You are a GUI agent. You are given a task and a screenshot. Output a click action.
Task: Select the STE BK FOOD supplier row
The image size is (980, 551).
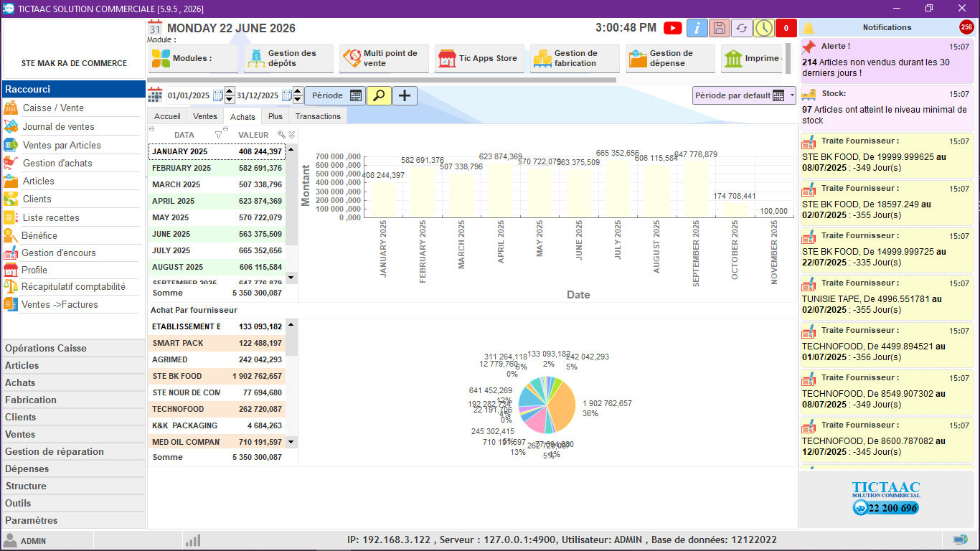217,376
